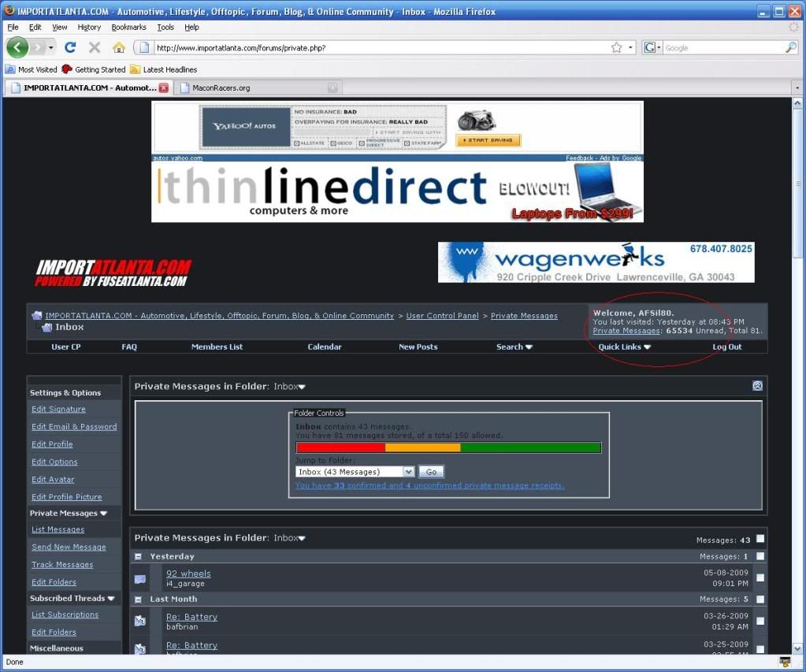Check the Last Month group checkbox
Screen dimensions: 806x672
pos(760,599)
